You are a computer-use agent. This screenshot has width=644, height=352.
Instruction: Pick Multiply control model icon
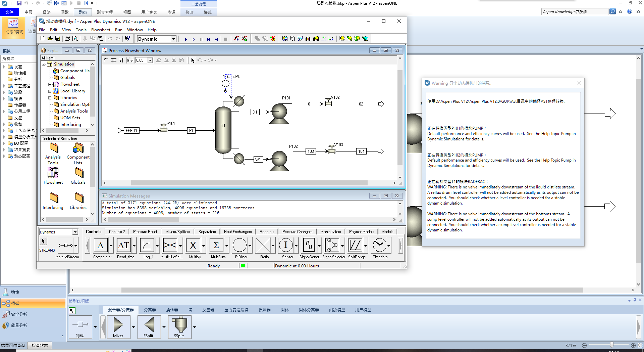[x=193, y=246]
